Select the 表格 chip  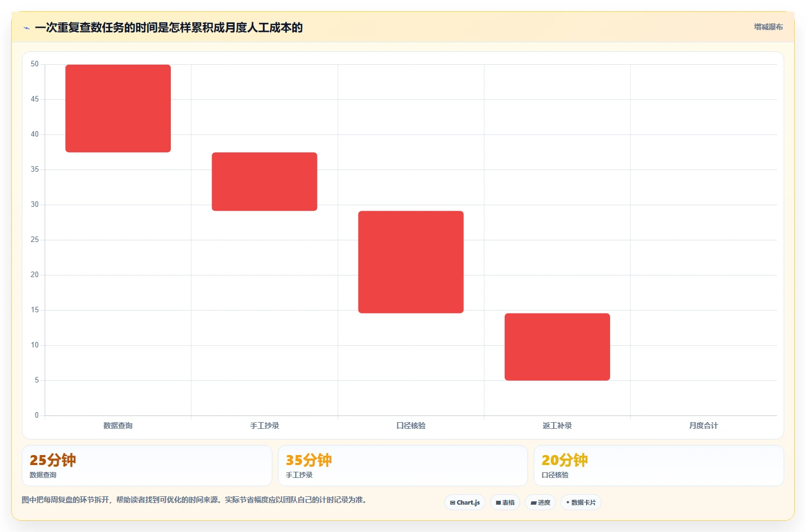click(x=505, y=502)
